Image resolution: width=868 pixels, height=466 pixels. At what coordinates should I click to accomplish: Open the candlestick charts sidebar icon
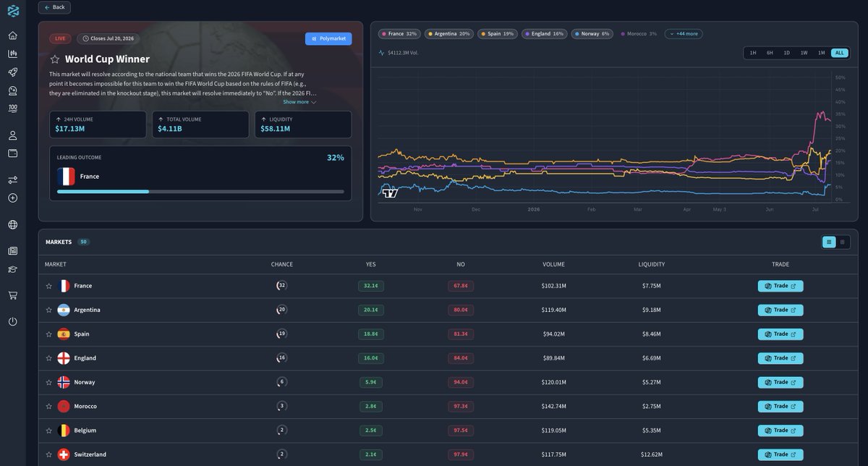tap(12, 54)
